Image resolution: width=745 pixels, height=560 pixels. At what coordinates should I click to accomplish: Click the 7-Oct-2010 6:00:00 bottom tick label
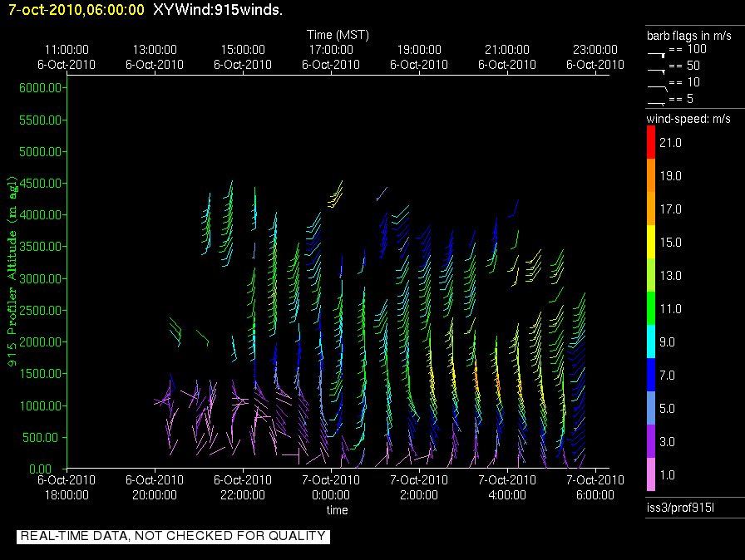click(x=595, y=488)
